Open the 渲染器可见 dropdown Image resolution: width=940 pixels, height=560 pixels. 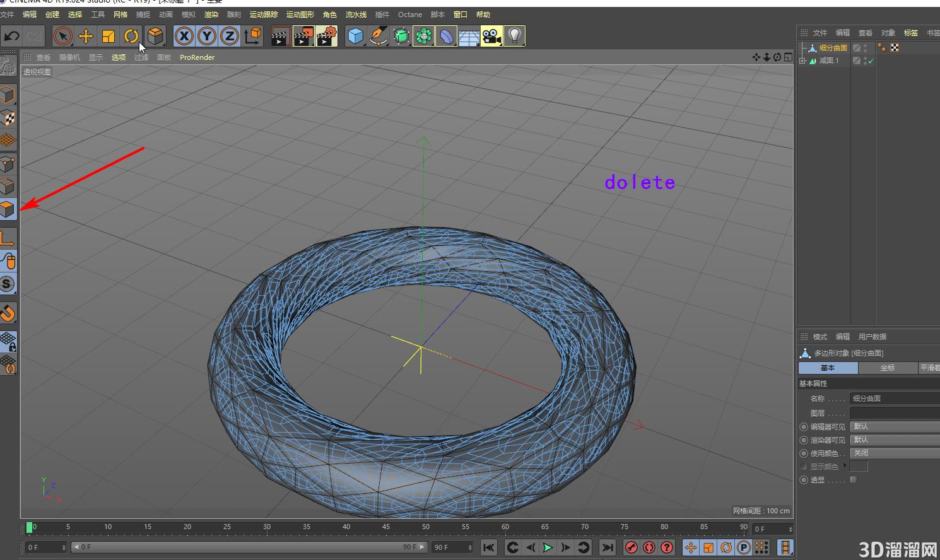(x=895, y=440)
